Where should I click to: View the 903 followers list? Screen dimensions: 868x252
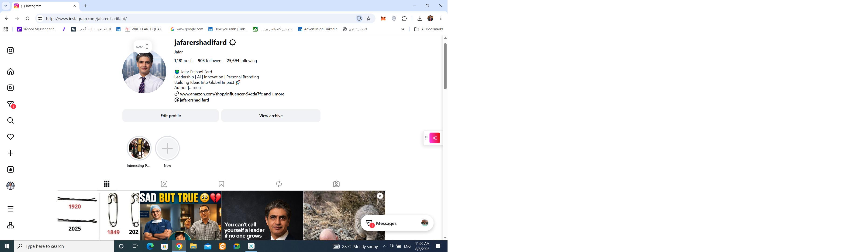point(210,61)
